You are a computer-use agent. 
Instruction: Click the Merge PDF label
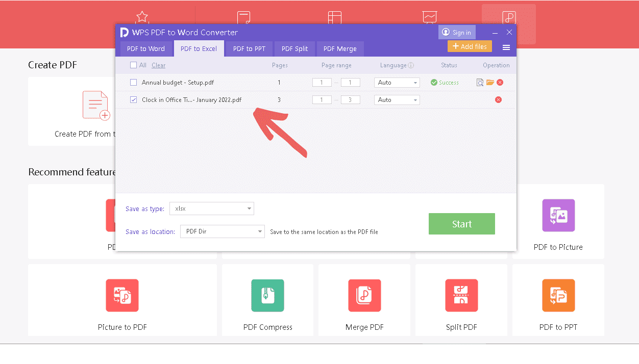[x=364, y=327]
